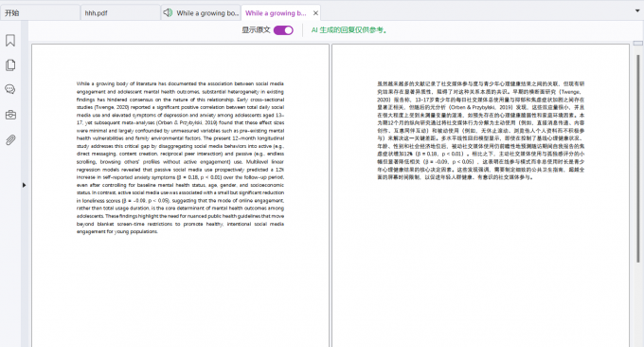Click the small button above the scrollbar

(x=637, y=44)
